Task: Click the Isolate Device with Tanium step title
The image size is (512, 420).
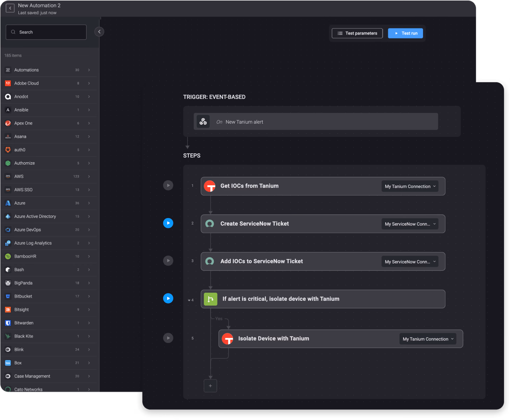Action: (x=274, y=339)
